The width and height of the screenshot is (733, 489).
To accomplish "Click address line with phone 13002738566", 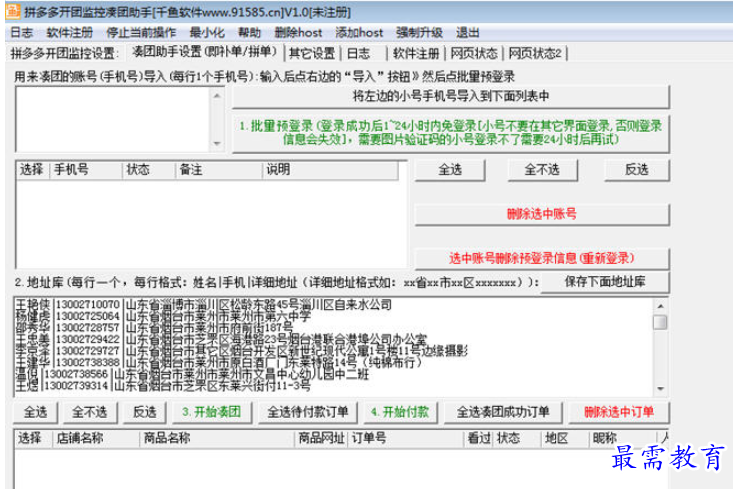I will pos(193,374).
